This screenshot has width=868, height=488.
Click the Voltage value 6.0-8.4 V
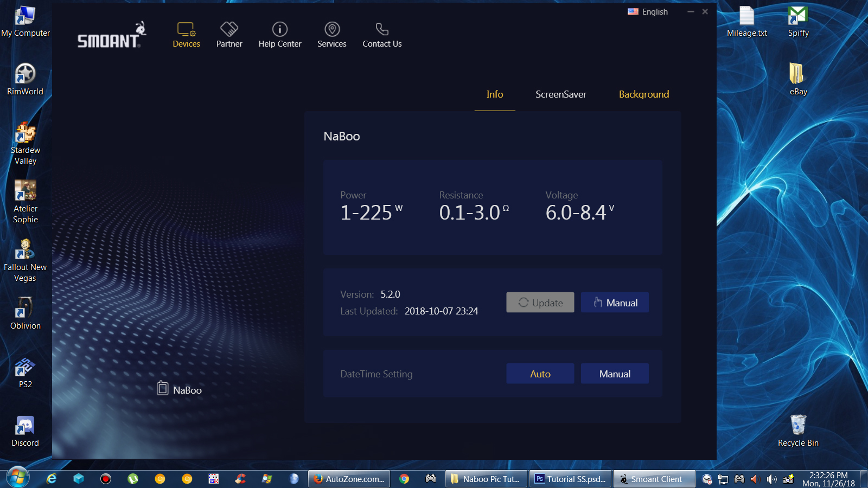click(x=580, y=213)
